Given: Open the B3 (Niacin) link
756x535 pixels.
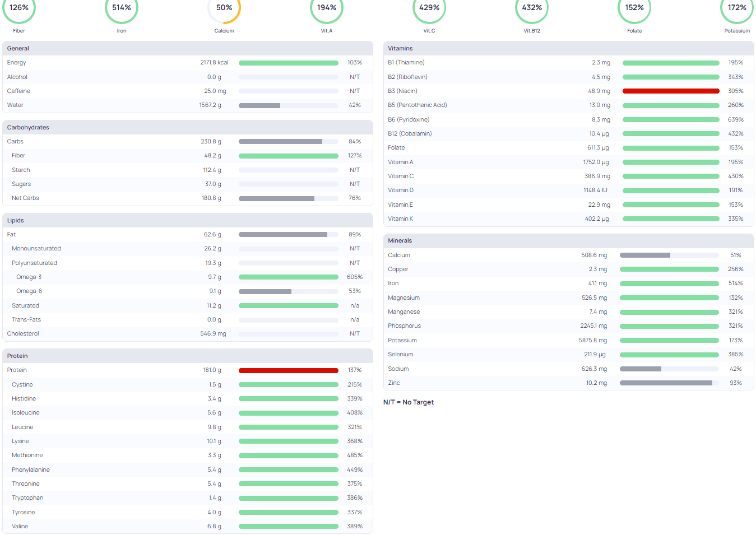Looking at the screenshot, I should pos(402,91).
